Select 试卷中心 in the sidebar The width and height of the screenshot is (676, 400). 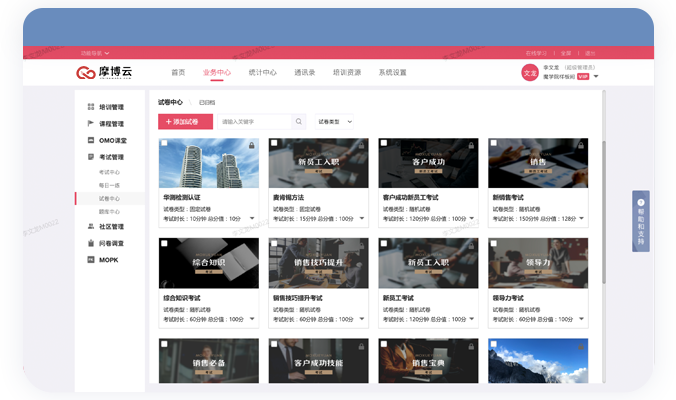tap(110, 198)
